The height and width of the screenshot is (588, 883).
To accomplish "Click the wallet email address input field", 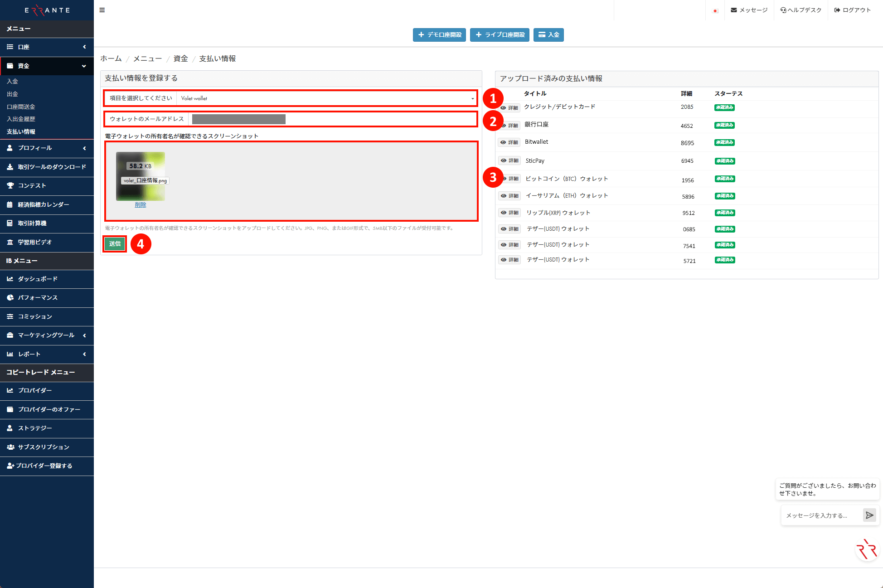I will click(x=333, y=119).
